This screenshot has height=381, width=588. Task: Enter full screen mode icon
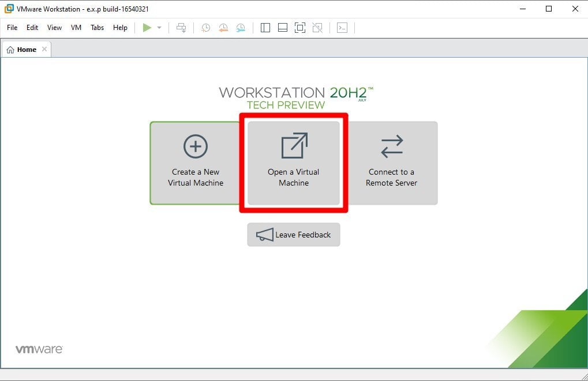(300, 28)
